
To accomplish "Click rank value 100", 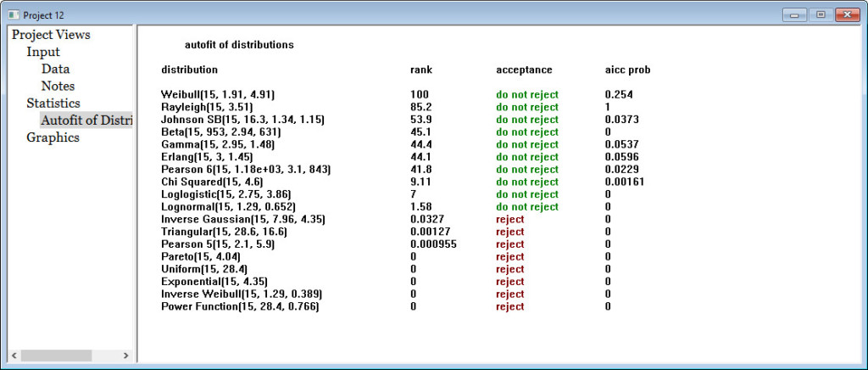I will (x=420, y=95).
